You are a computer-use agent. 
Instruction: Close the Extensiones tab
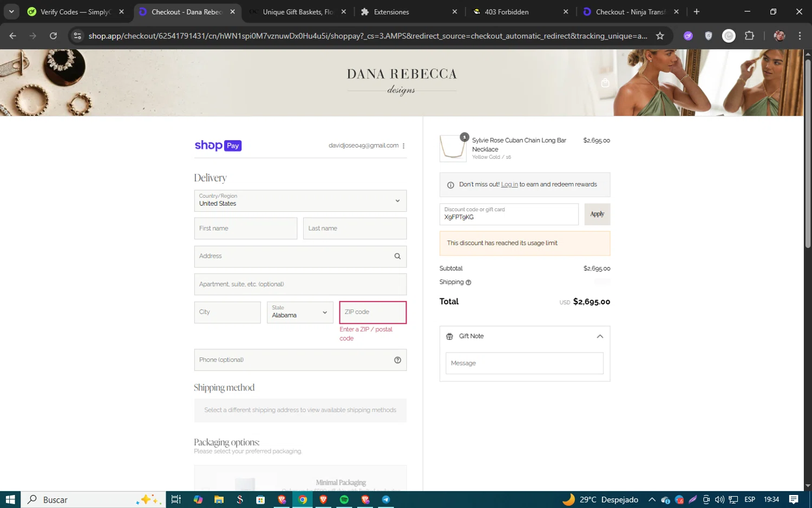(455, 12)
